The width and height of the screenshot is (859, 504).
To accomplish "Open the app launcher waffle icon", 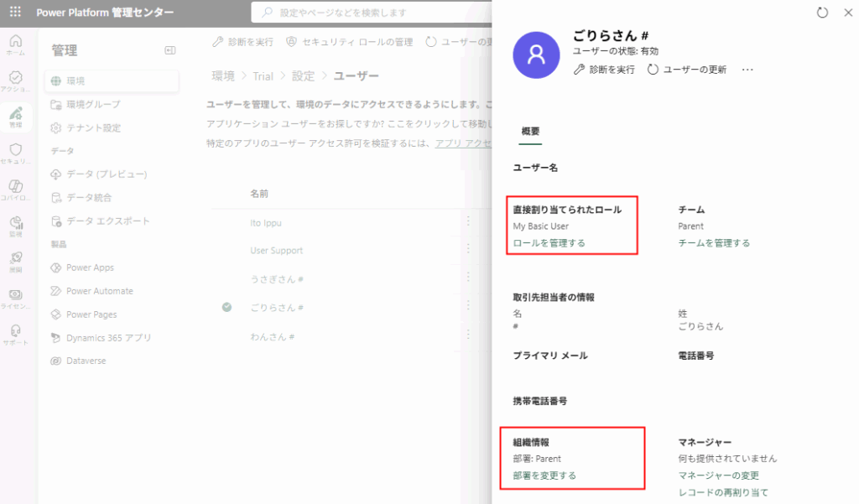I will [15, 13].
